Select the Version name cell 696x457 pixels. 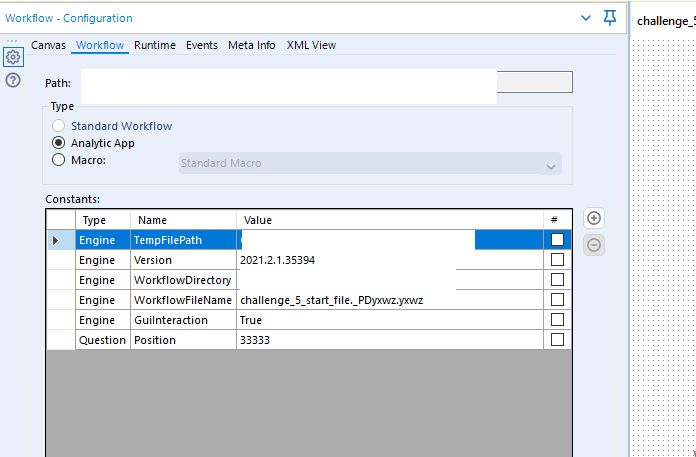tap(183, 260)
